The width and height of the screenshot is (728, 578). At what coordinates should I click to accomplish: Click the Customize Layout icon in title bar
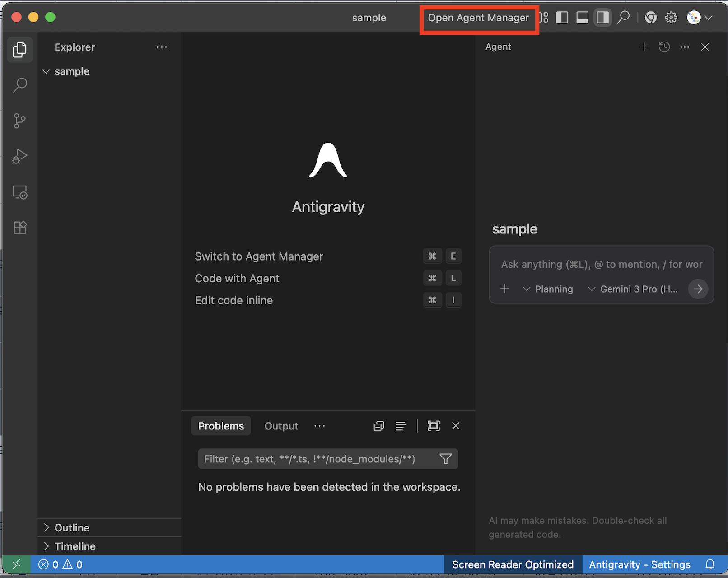pyautogui.click(x=544, y=18)
